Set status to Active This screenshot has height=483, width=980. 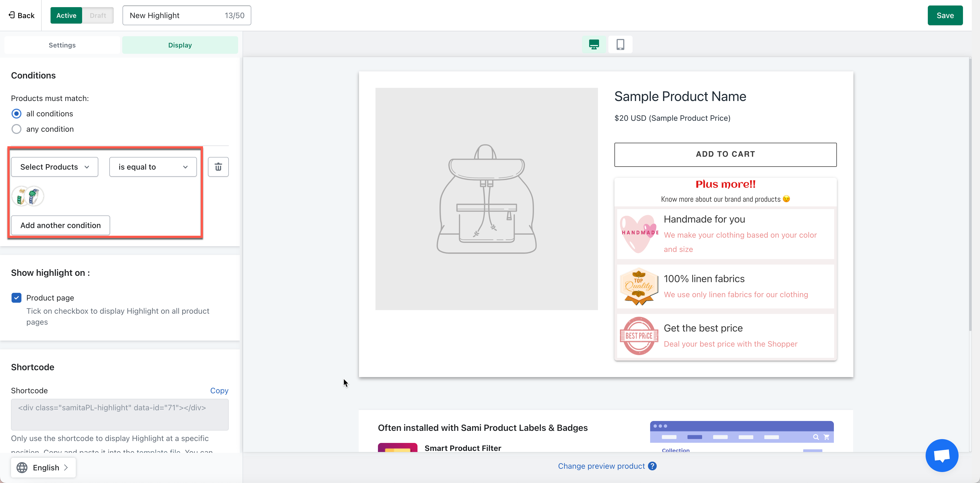[66, 15]
